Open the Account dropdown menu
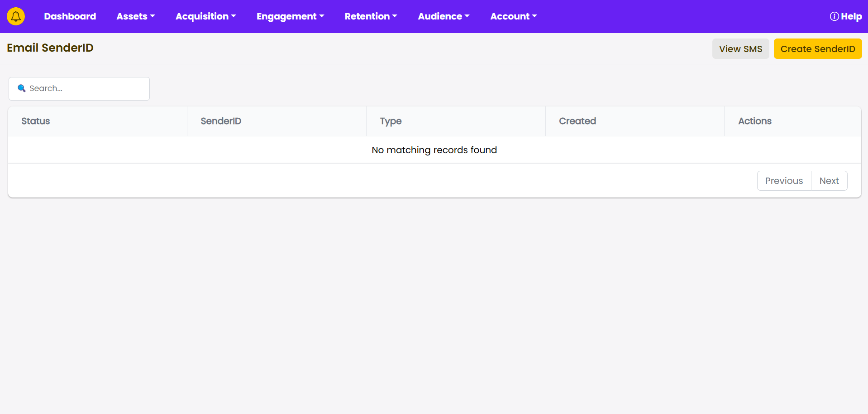This screenshot has width=868, height=414. 513,16
